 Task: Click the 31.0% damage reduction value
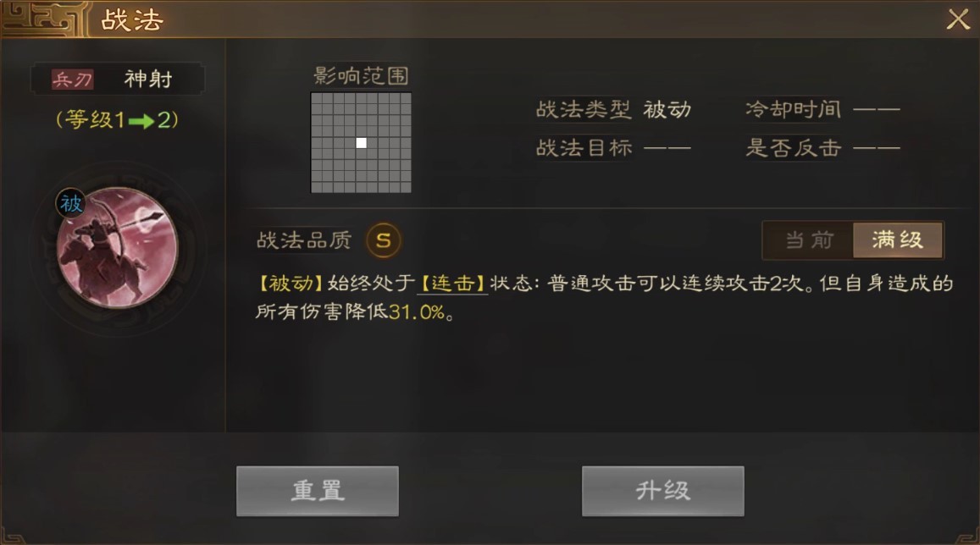coord(416,311)
